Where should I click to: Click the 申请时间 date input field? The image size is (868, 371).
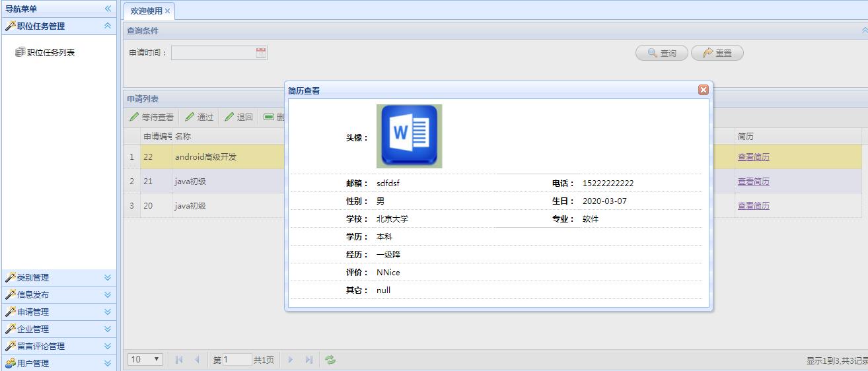[213, 53]
